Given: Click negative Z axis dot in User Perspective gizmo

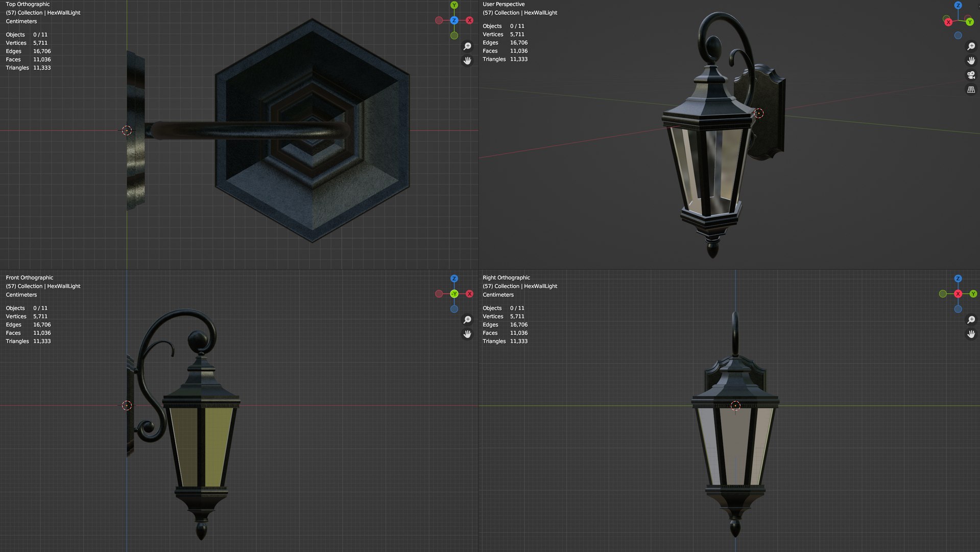Looking at the screenshot, I should pos(958,36).
